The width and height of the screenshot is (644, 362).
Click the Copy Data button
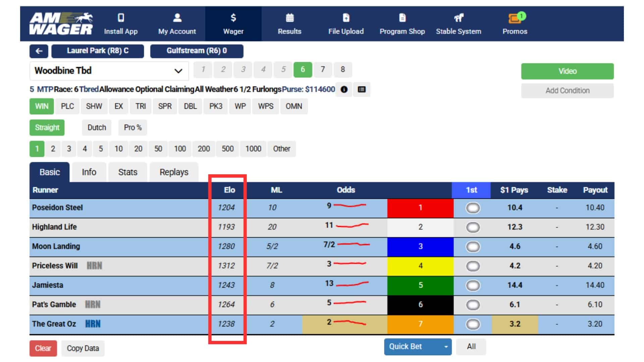point(83,348)
